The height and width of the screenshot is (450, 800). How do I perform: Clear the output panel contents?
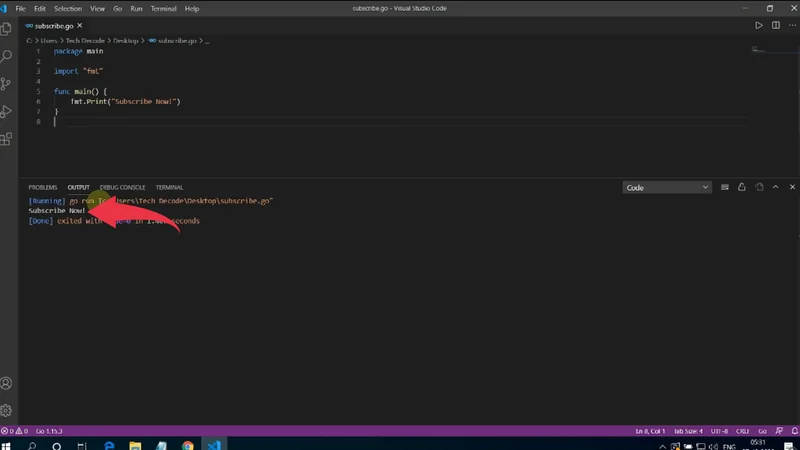pyautogui.click(x=725, y=187)
